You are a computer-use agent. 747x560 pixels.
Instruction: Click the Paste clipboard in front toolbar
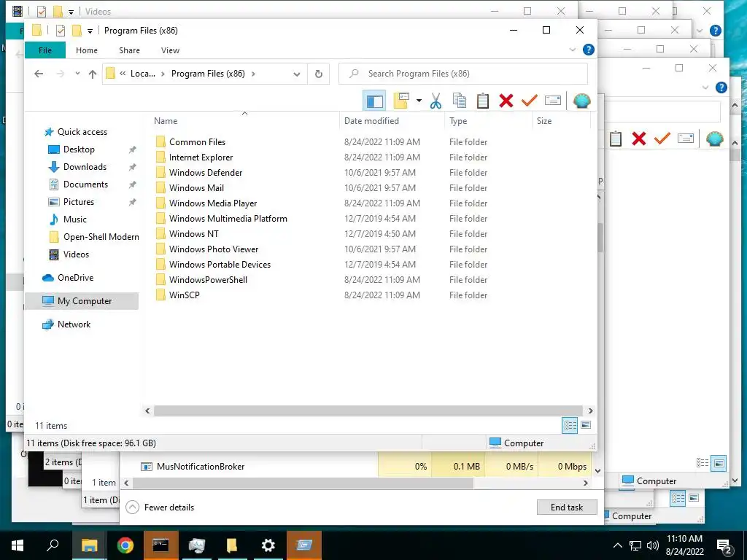pyautogui.click(x=483, y=101)
